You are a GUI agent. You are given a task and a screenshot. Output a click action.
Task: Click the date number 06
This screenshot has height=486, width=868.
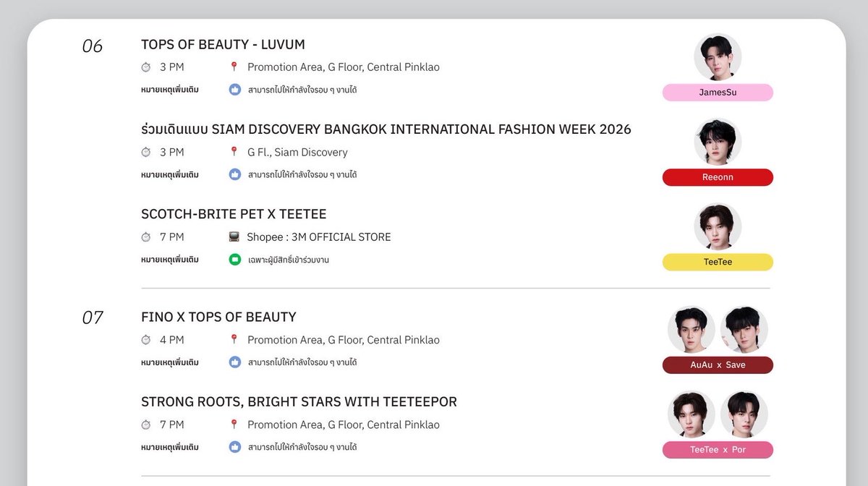click(x=93, y=46)
